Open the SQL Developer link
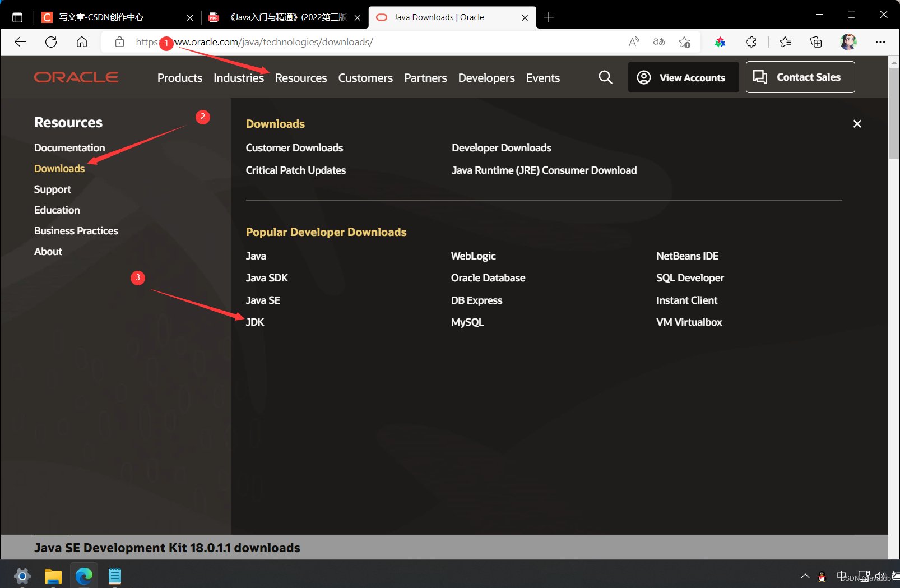Image resolution: width=900 pixels, height=588 pixels. [x=690, y=278]
